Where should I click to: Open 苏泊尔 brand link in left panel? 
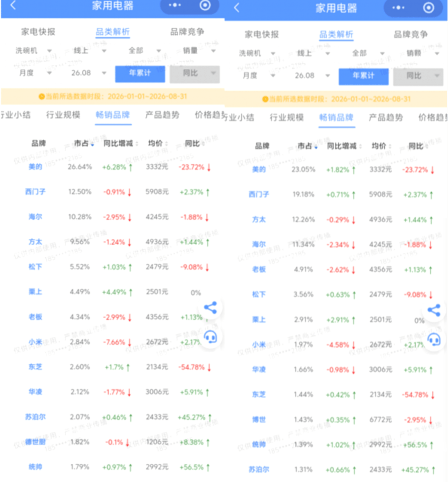click(35, 417)
